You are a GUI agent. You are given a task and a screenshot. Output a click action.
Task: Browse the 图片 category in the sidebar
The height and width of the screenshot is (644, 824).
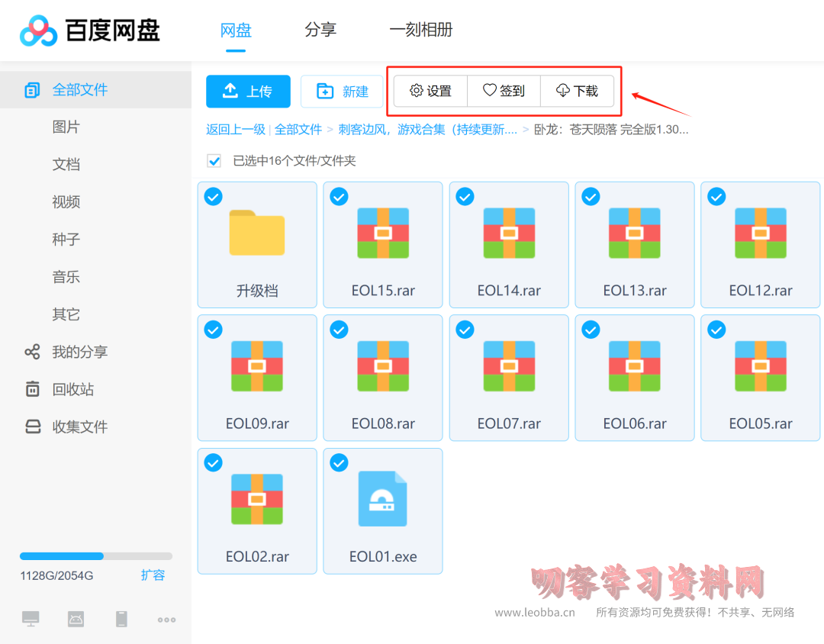pyautogui.click(x=66, y=127)
